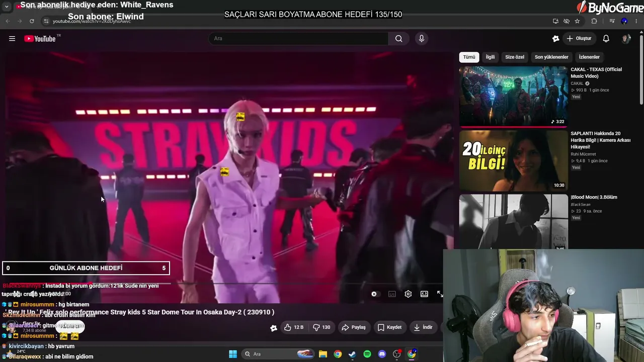This screenshot has width=644, height=362.
Task: Select the İzlenenler filter chip
Action: pos(589,57)
